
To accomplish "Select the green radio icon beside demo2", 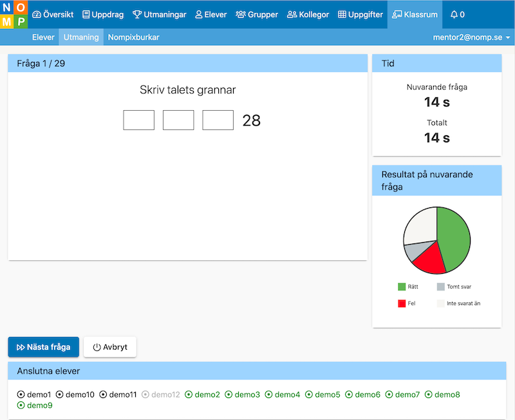I will coord(189,394).
